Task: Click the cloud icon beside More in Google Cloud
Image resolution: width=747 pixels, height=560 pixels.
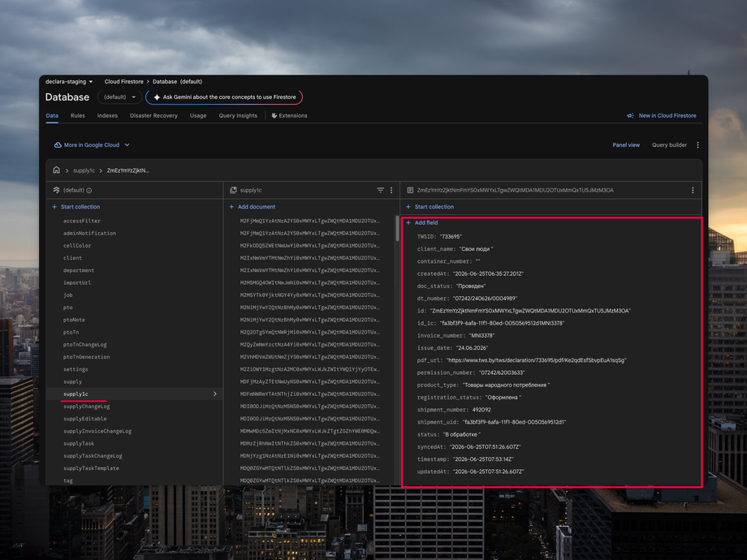Action: 58,144
